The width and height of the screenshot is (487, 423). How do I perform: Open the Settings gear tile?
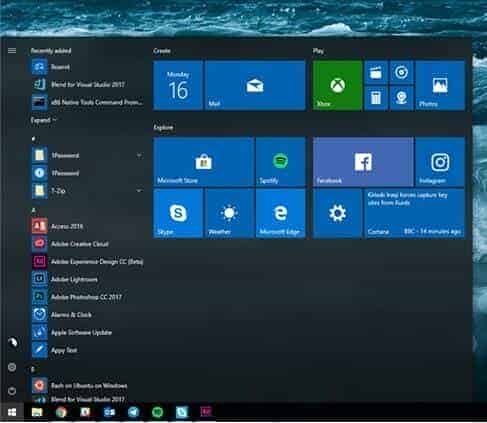point(337,213)
